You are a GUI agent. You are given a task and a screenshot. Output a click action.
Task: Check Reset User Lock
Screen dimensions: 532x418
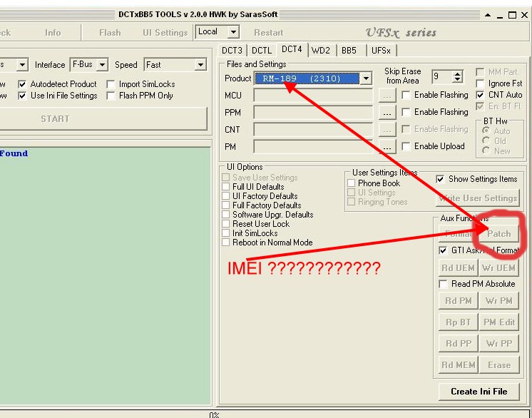[x=225, y=224]
